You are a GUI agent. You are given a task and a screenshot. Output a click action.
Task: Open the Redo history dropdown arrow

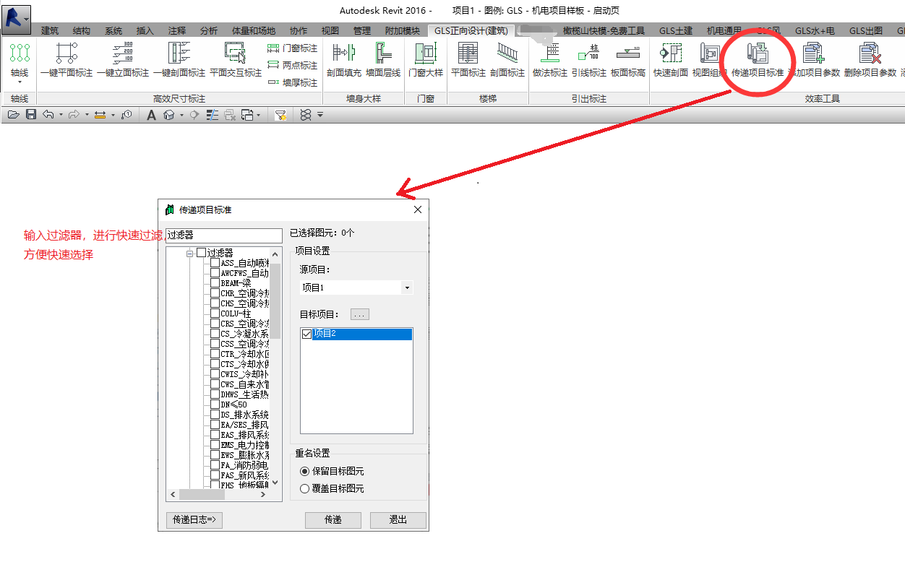[87, 115]
